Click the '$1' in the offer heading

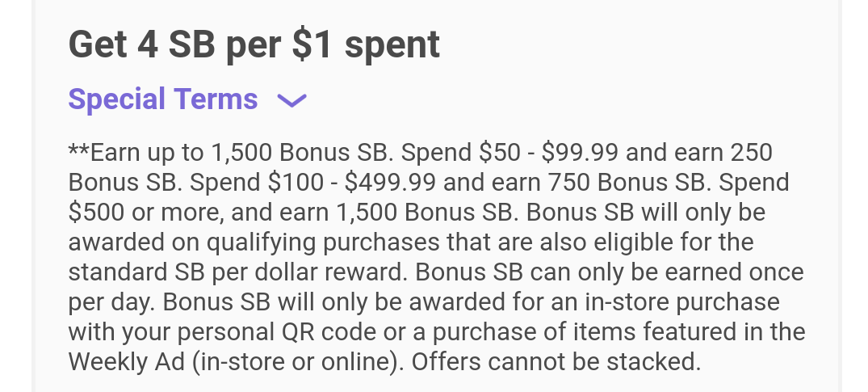[312, 44]
